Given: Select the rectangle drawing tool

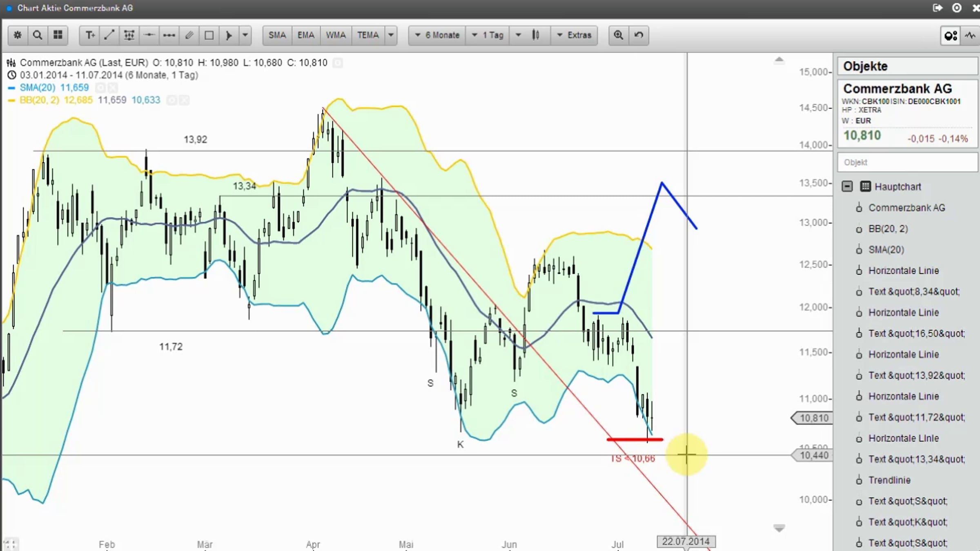Looking at the screenshot, I should pos(209,35).
